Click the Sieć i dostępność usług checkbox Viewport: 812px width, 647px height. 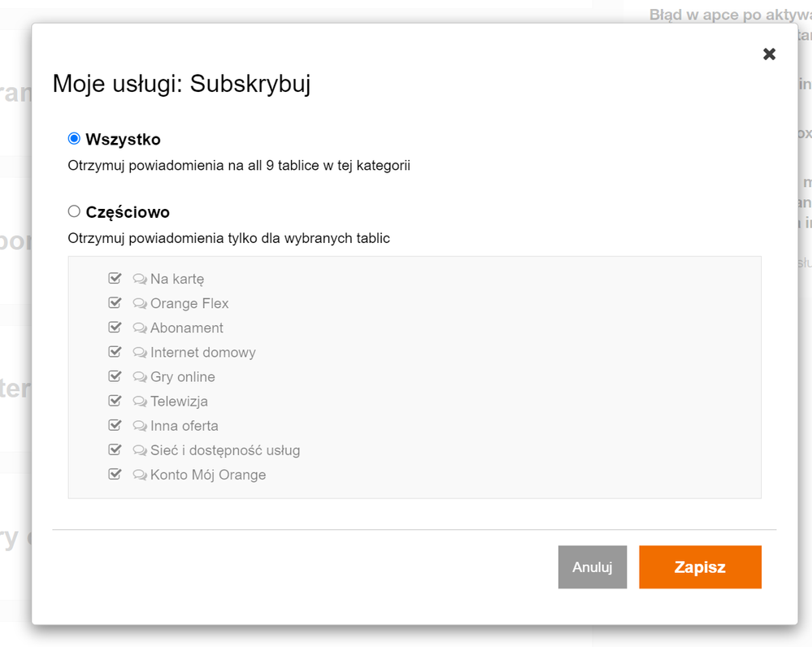[115, 449]
